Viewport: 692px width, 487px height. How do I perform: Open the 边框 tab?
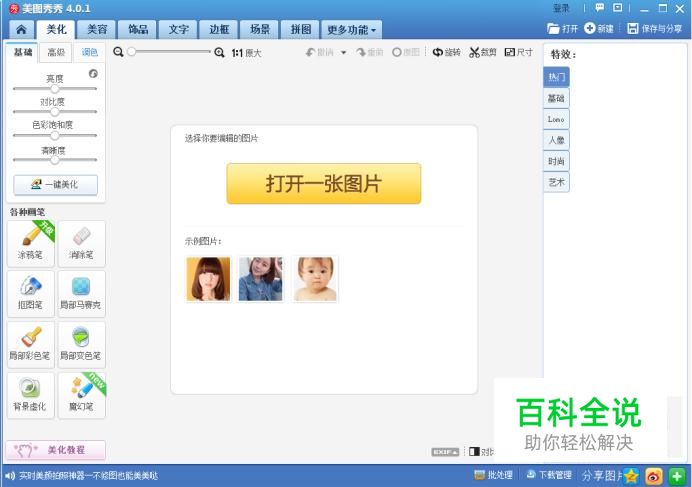[x=219, y=30]
